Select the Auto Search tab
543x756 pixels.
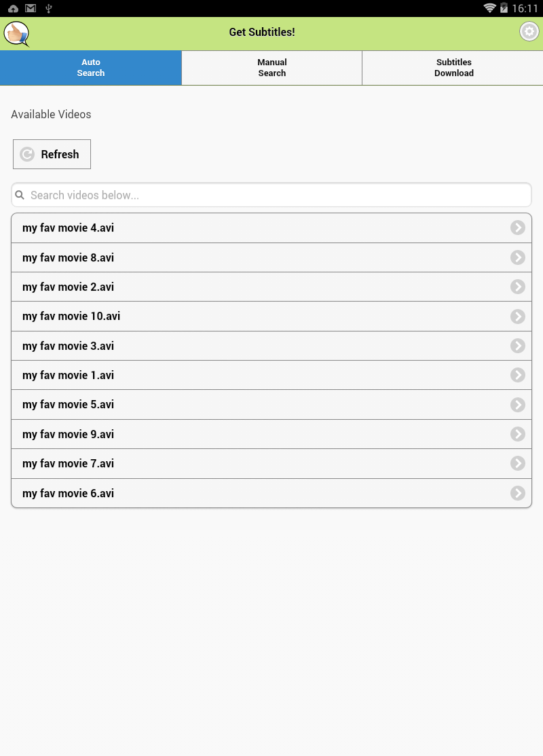[91, 68]
